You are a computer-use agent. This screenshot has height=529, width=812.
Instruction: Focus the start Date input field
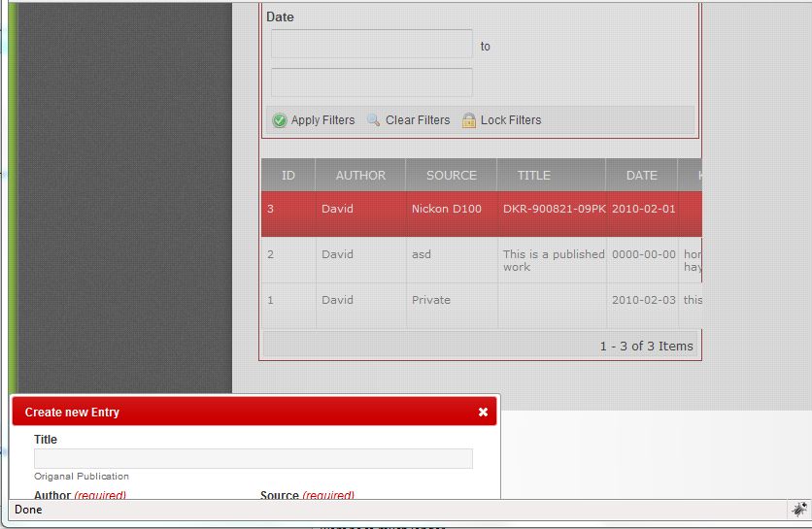tap(372, 45)
